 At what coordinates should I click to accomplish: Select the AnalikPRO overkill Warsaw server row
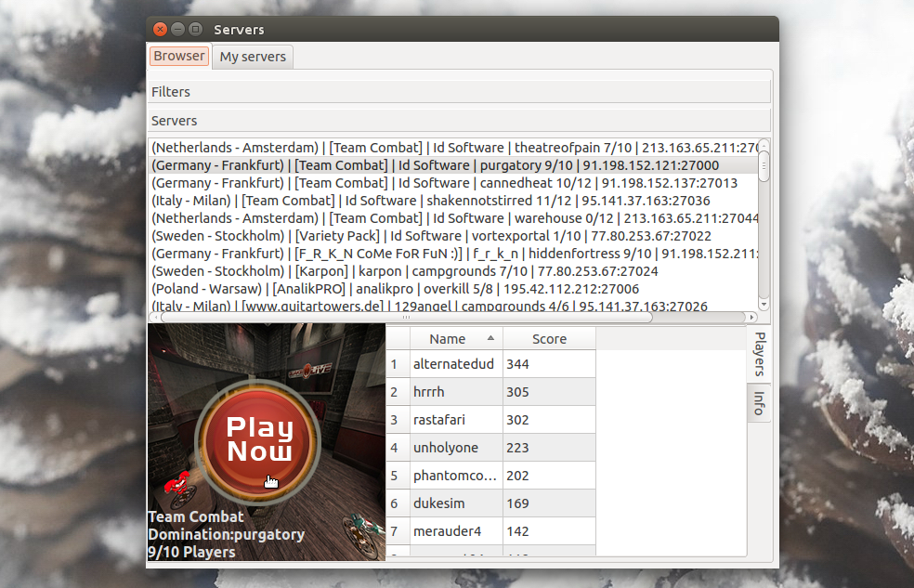point(454,289)
